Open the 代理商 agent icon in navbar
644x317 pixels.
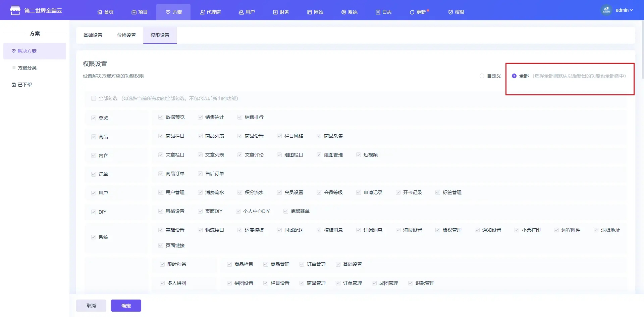click(x=202, y=12)
